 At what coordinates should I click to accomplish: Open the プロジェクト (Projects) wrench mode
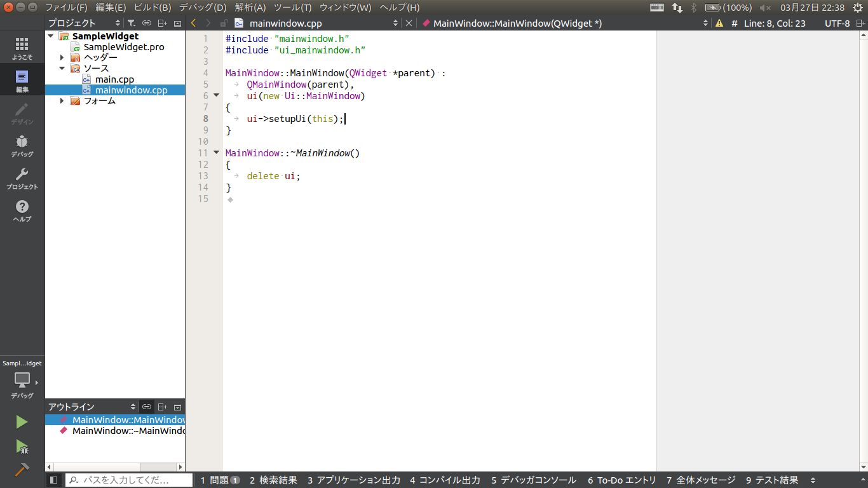coord(22,179)
